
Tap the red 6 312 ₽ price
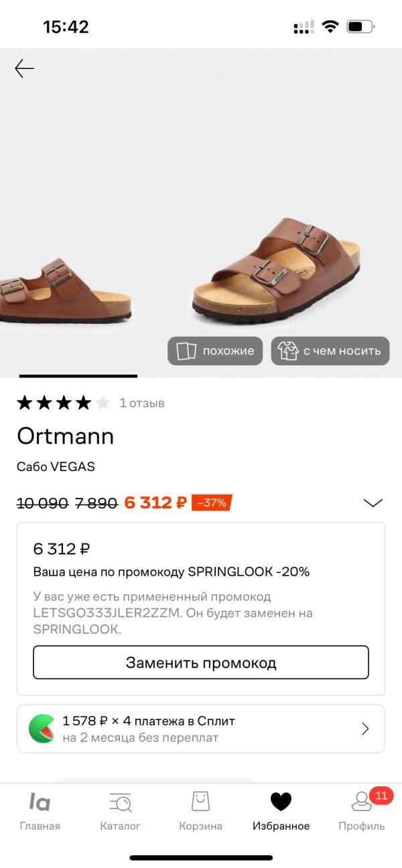tap(155, 503)
